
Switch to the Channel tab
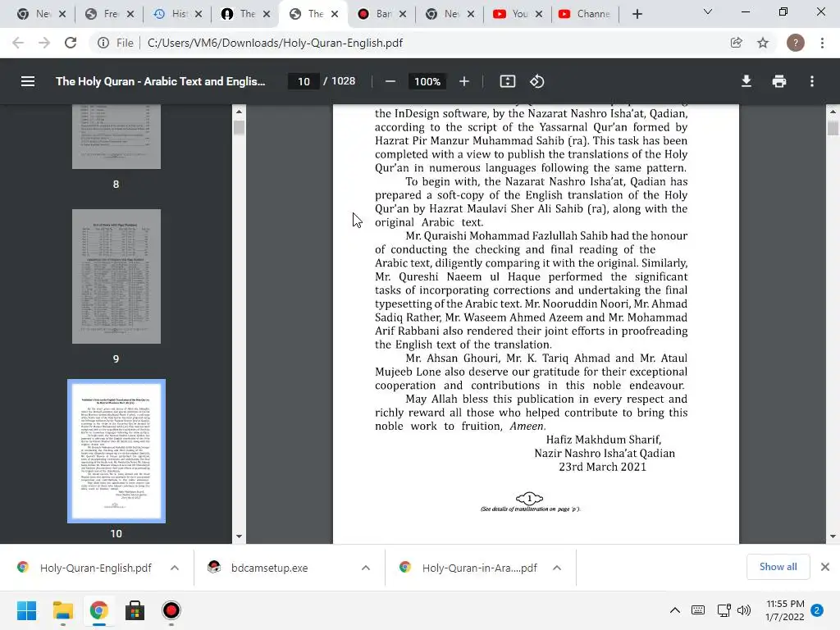(585, 14)
